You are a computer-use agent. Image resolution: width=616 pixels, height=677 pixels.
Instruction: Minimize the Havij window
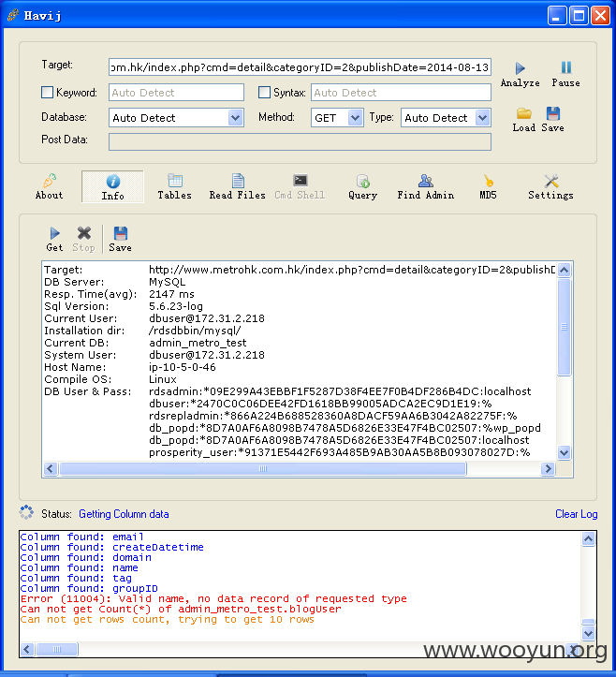coord(556,16)
